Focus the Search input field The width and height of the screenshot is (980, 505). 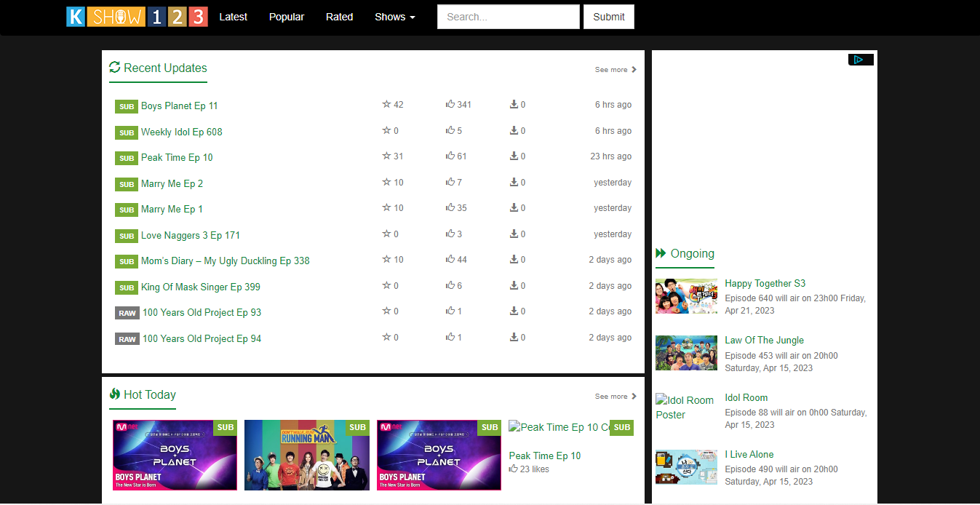click(508, 17)
